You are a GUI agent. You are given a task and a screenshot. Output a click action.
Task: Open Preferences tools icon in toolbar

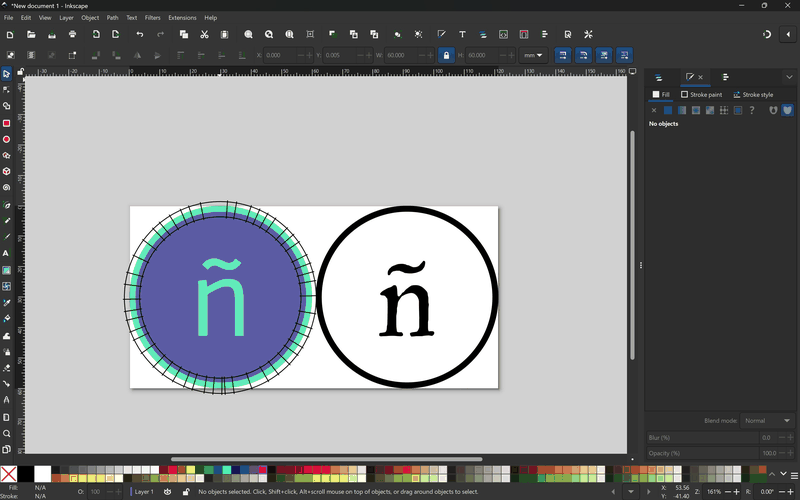pyautogui.click(x=588, y=34)
